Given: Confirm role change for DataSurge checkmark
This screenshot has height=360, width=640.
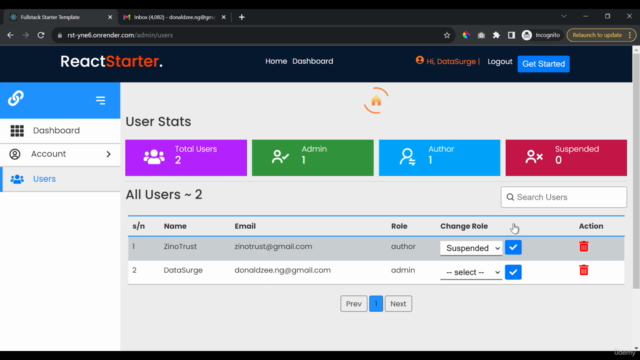Looking at the screenshot, I should click(x=513, y=272).
